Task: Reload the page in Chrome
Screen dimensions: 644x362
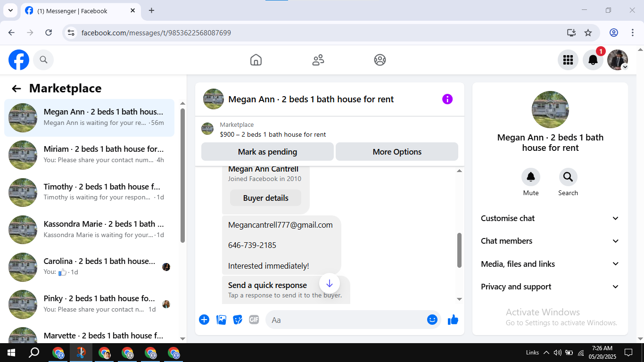Action: [x=49, y=33]
